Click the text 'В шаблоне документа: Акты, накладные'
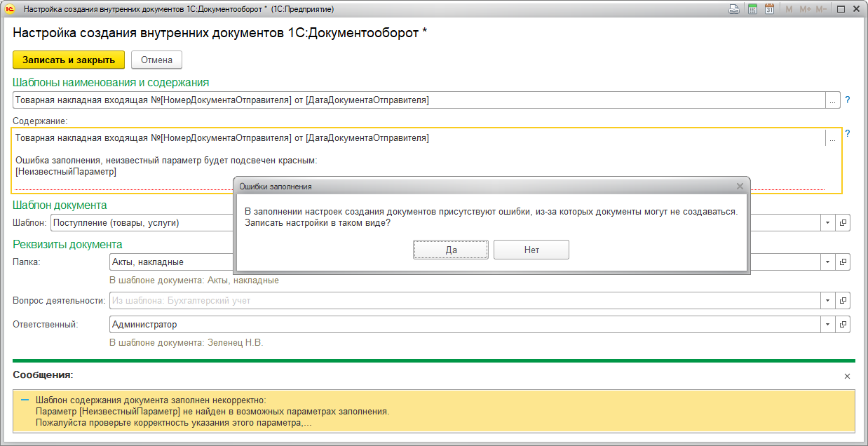The height and width of the screenshot is (446, 868). tap(194, 280)
